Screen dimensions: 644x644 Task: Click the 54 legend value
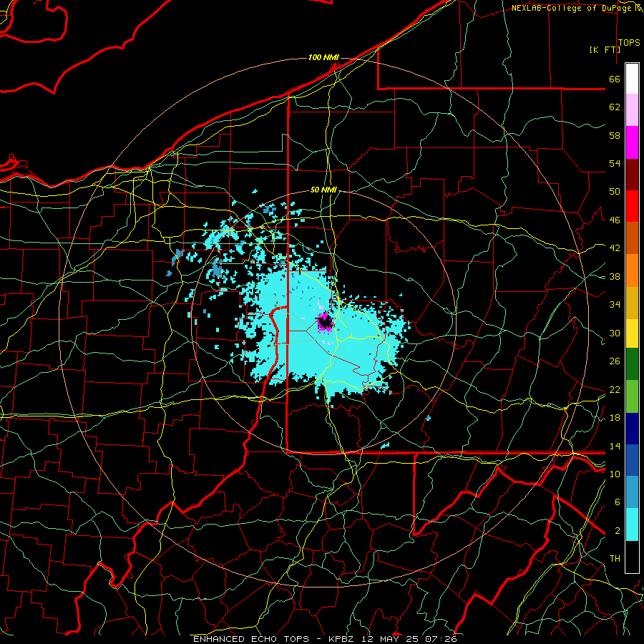(615, 163)
